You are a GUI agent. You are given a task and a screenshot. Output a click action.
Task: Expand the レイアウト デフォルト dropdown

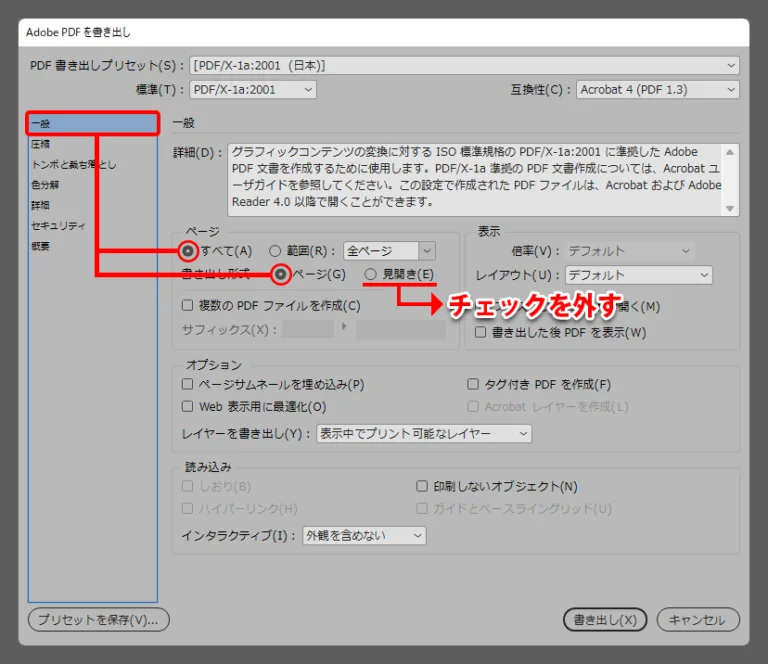pyautogui.click(x=638, y=275)
